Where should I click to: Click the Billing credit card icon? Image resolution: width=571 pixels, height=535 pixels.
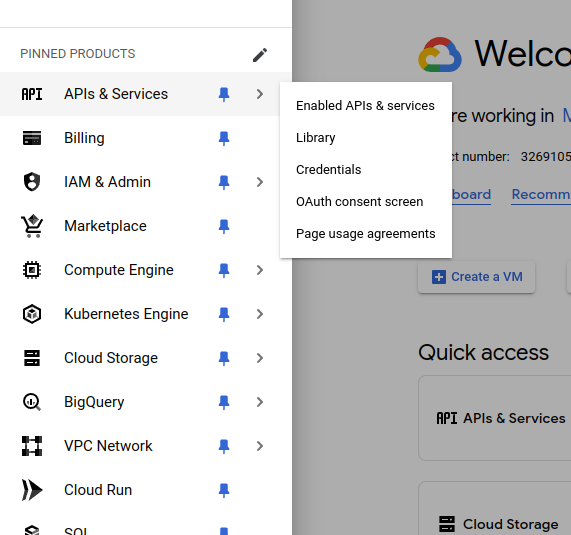pos(32,138)
